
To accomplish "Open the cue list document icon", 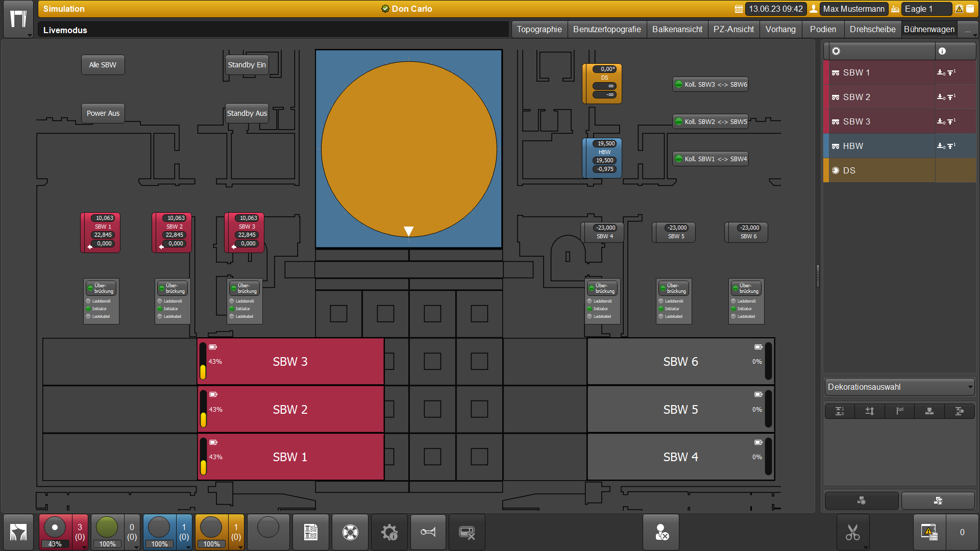I will click(x=311, y=532).
